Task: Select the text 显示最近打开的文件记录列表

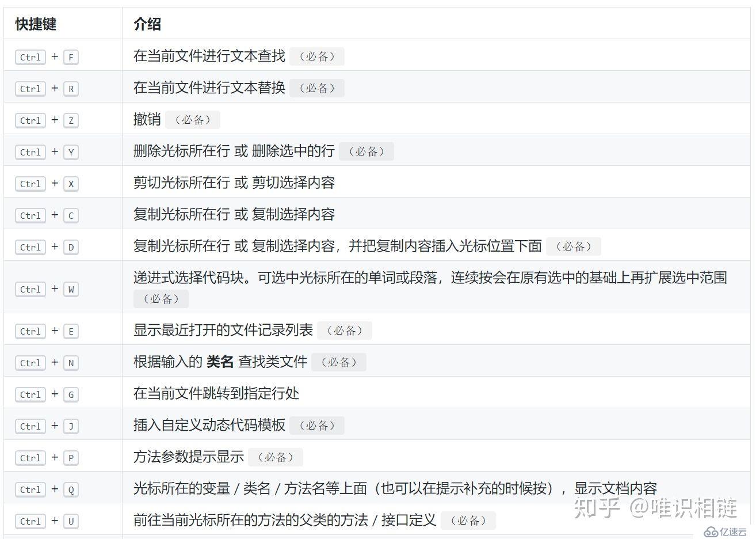Action: (223, 330)
